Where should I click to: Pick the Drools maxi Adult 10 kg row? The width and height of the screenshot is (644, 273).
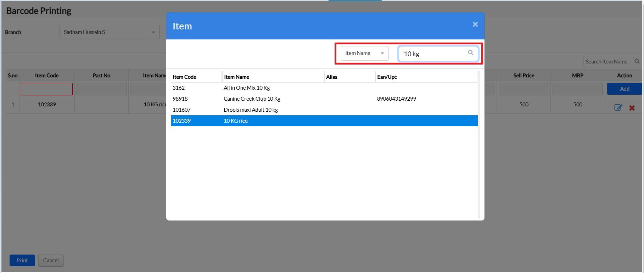coord(251,110)
